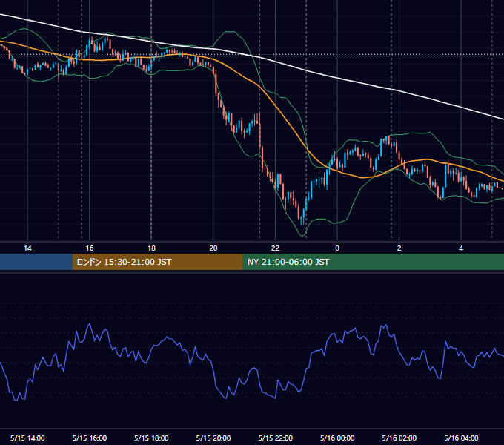This screenshot has width=504, height=445.
Task: Click hour label 0 on price chart axis
Action: pos(337,248)
